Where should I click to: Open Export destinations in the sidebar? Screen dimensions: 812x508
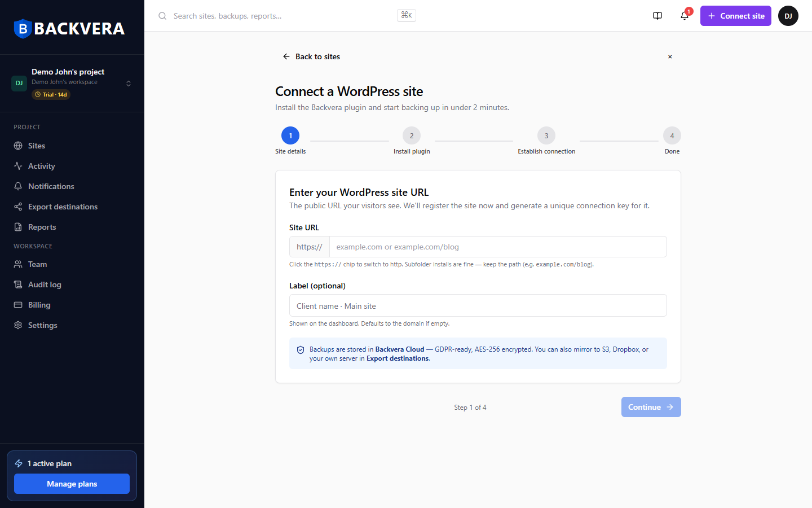(x=72, y=207)
